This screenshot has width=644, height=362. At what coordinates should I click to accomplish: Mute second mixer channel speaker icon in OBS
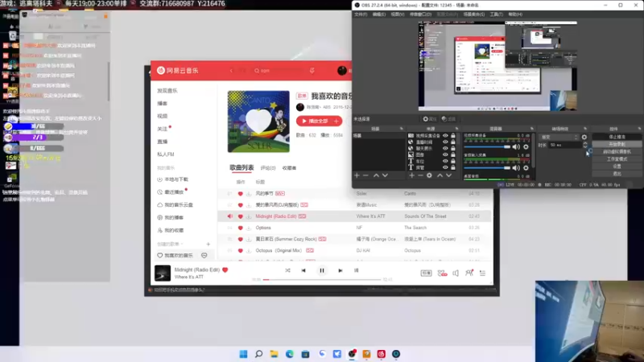click(x=516, y=167)
